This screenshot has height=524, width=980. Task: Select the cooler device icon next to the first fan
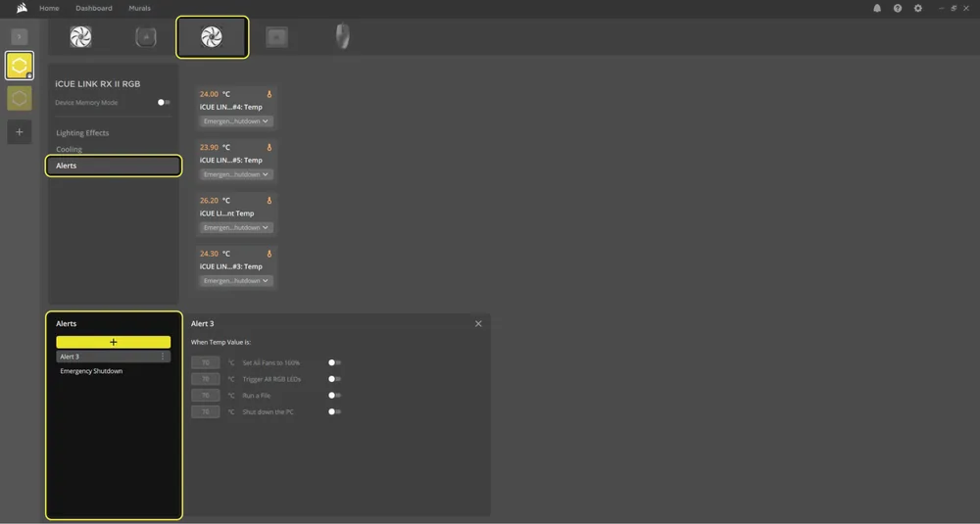click(x=146, y=37)
